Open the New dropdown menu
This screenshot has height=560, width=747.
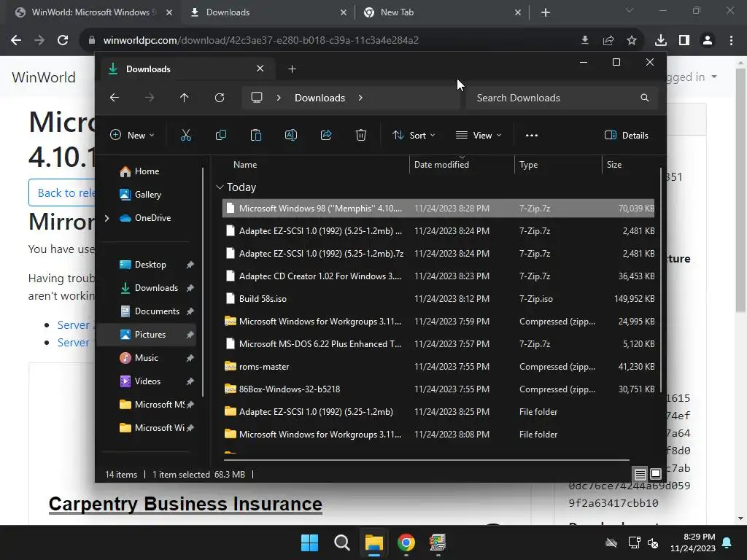(132, 135)
